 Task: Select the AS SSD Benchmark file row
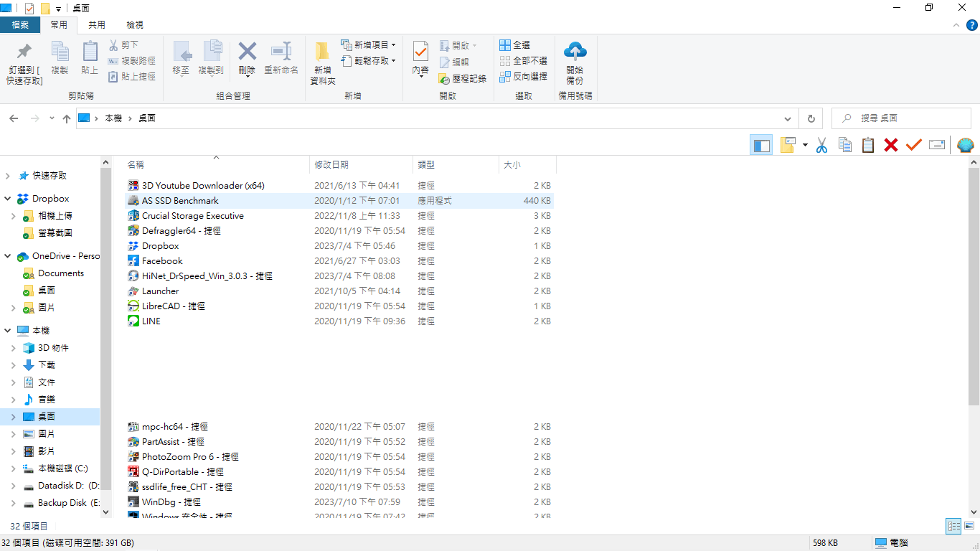(x=339, y=201)
